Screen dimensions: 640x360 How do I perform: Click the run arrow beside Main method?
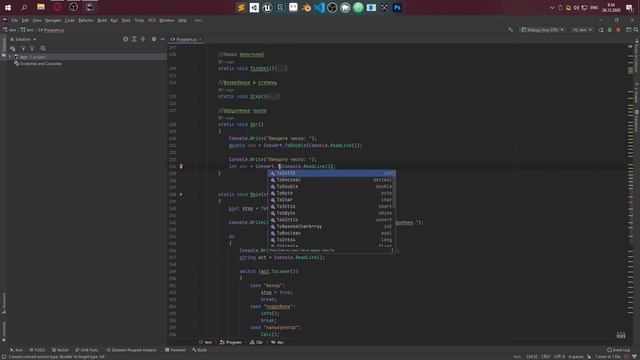click(181, 194)
